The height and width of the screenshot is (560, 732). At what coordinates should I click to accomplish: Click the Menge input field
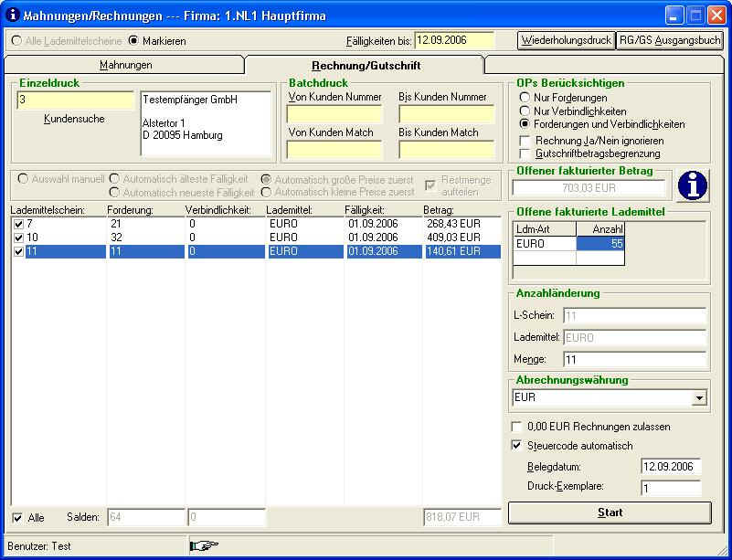pos(634,360)
